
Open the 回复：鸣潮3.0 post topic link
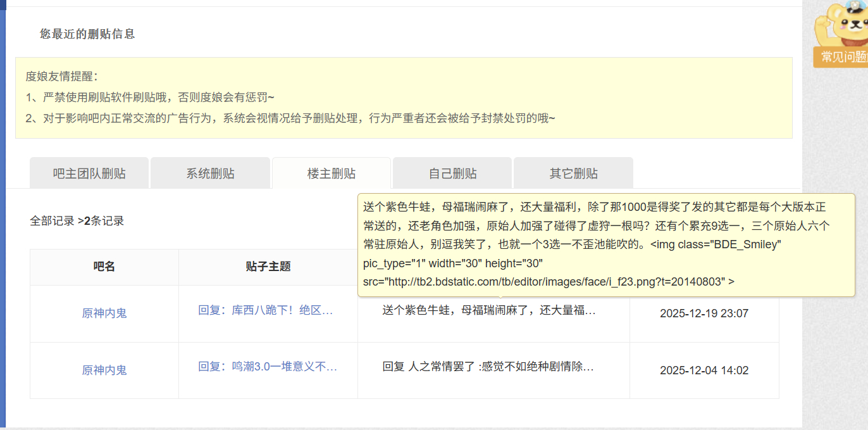(x=268, y=367)
